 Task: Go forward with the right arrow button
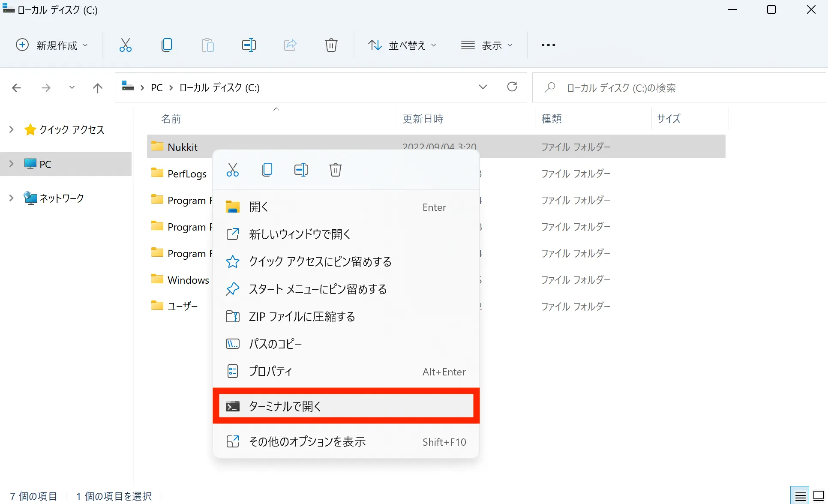(x=46, y=88)
